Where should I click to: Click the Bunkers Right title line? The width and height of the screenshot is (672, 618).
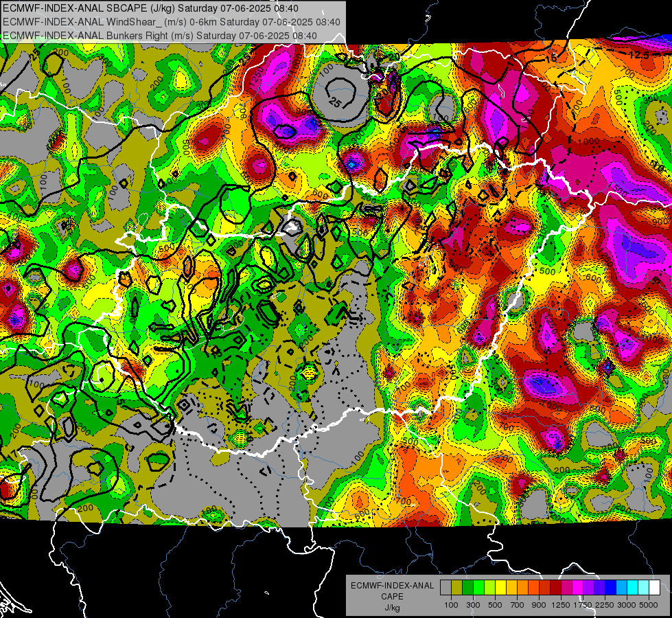159,36
